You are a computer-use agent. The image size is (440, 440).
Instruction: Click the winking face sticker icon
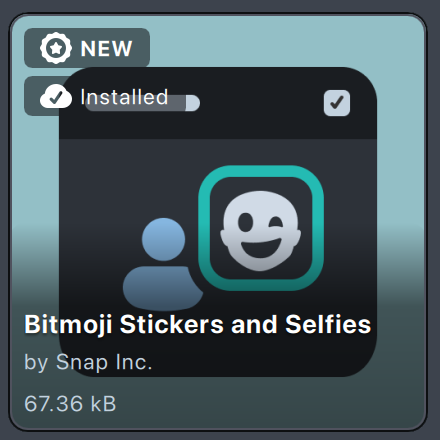click(x=260, y=230)
